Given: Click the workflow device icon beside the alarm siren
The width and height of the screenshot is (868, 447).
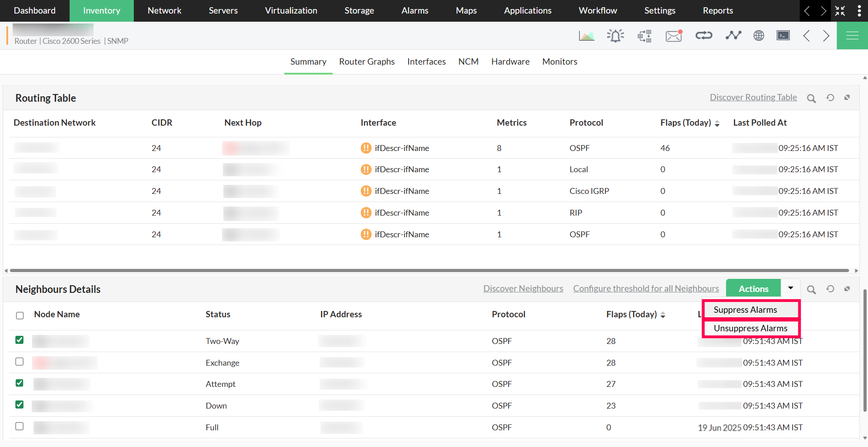Looking at the screenshot, I should tap(645, 36).
